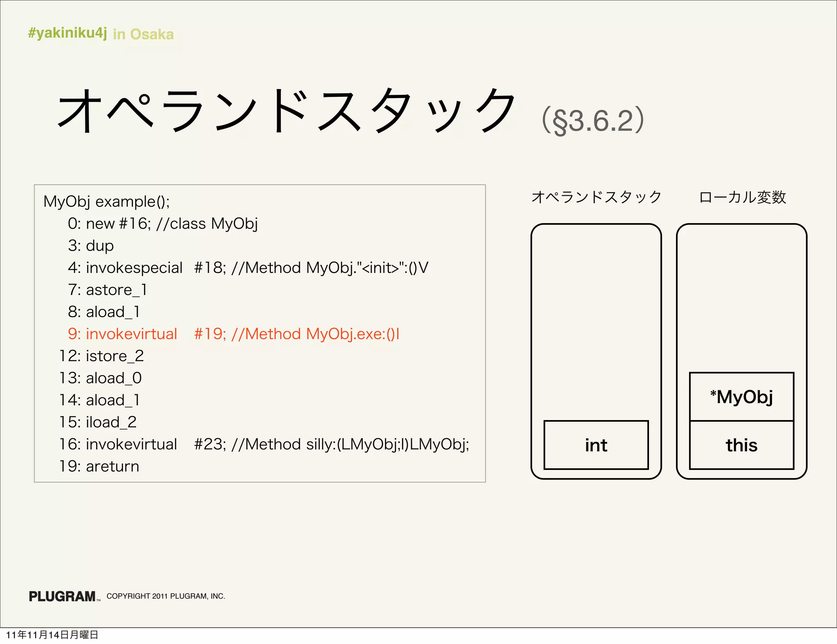
Task: Click the #yakiniku4j hashtag text
Action: [67, 33]
